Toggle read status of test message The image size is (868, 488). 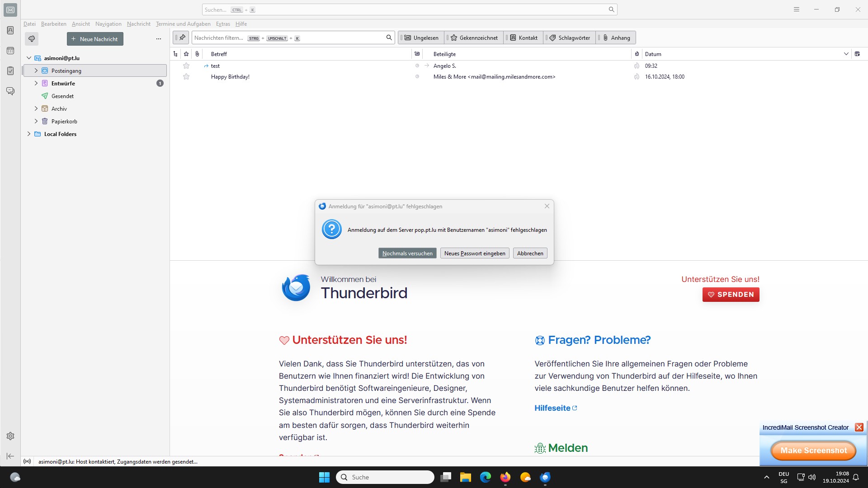point(417,66)
